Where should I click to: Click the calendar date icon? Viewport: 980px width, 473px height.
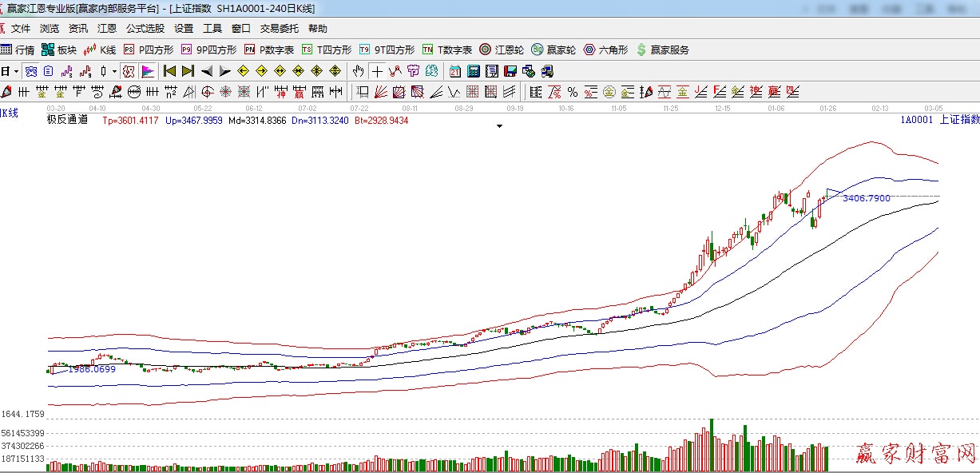coord(454,71)
